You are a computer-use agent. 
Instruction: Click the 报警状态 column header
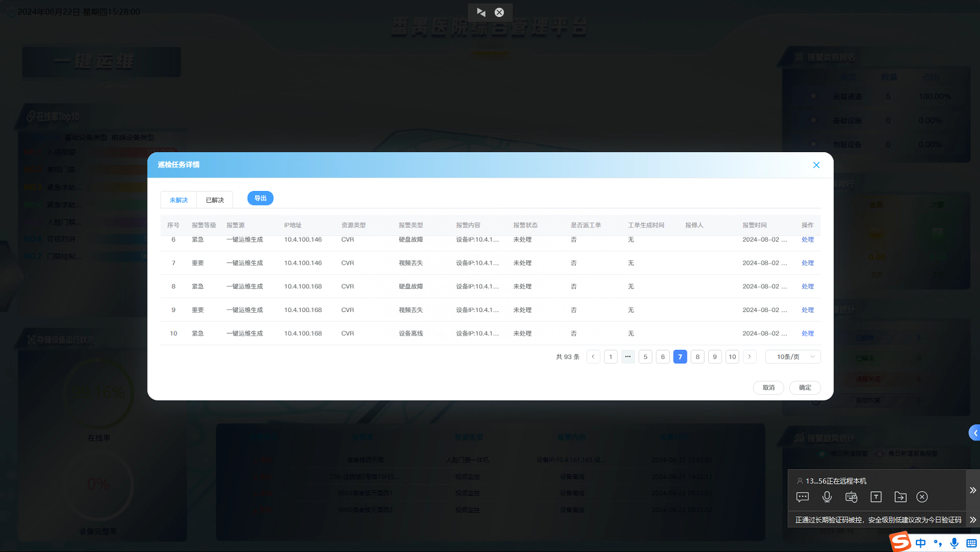[525, 225]
